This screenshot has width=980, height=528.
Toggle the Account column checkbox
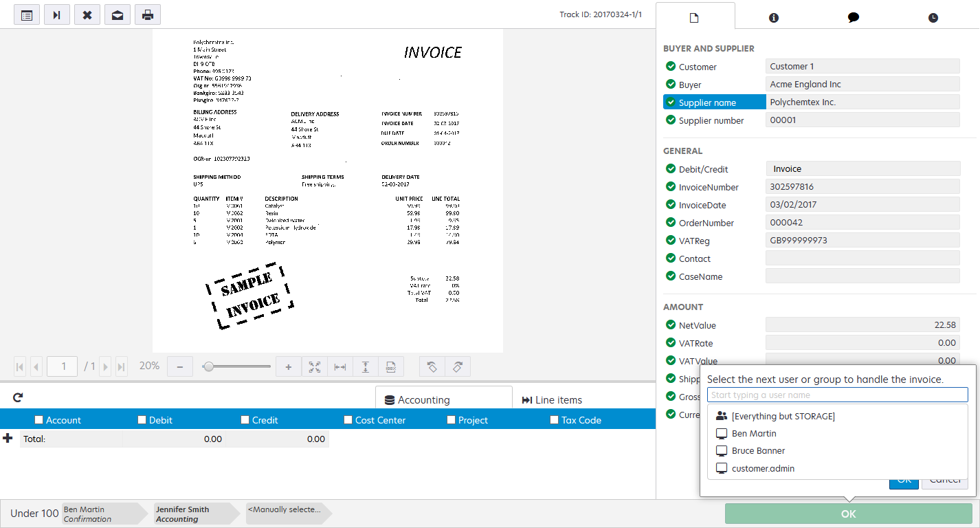(x=39, y=419)
